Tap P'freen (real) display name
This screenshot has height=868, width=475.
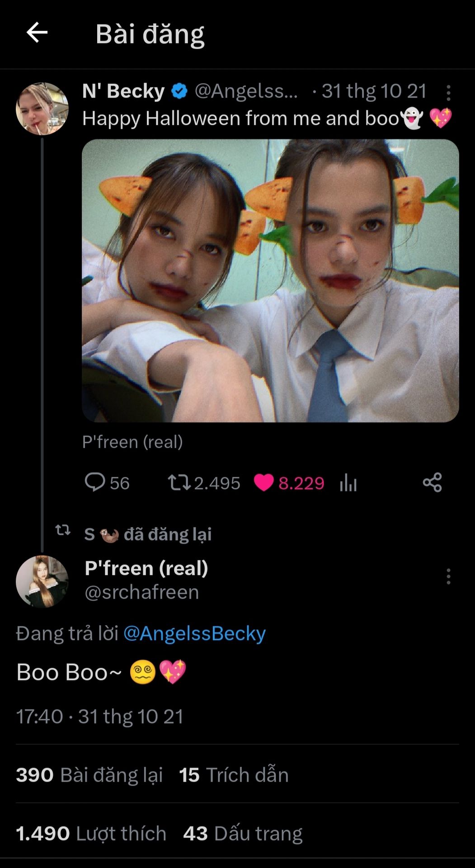[x=146, y=568]
